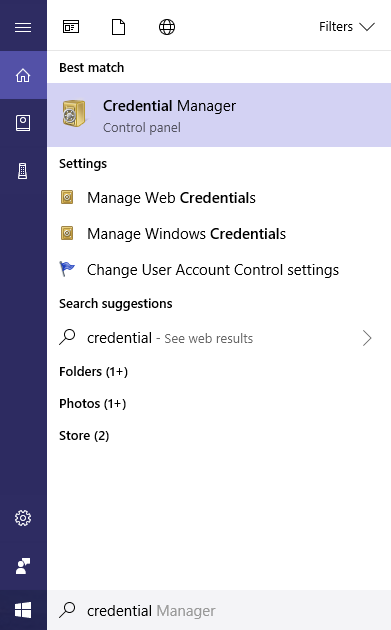Open the Feedback person icon in the sidebar

coord(23,566)
